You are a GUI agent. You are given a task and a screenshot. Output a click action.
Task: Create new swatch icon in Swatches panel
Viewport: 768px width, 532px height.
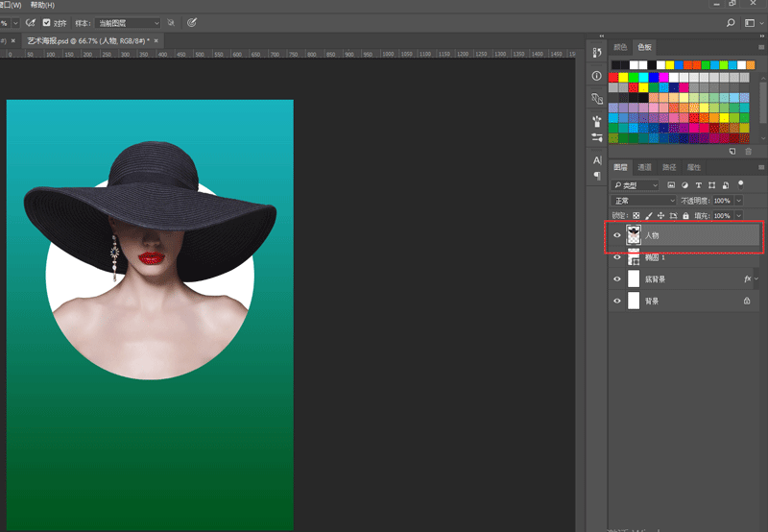coord(732,152)
